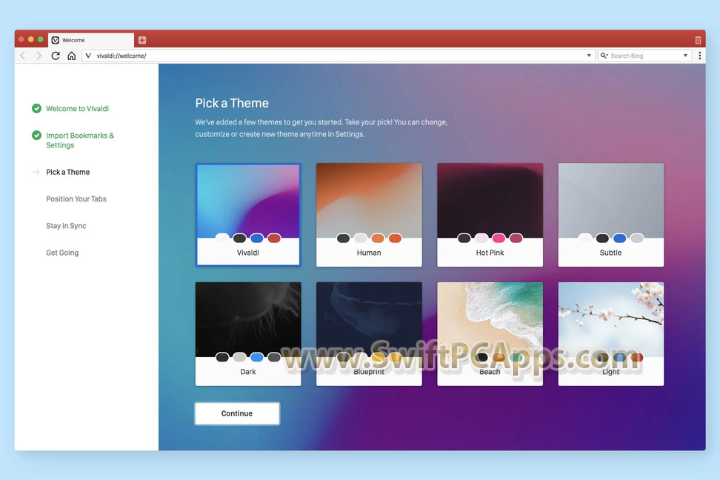Image resolution: width=720 pixels, height=480 pixels.
Task: Open the Get Going step
Action: 62,253
